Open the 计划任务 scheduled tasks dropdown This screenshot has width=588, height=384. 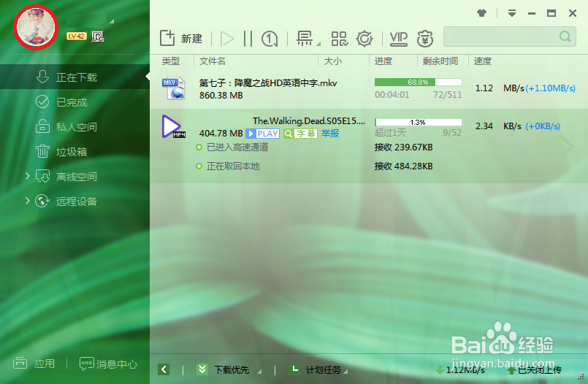(318, 369)
